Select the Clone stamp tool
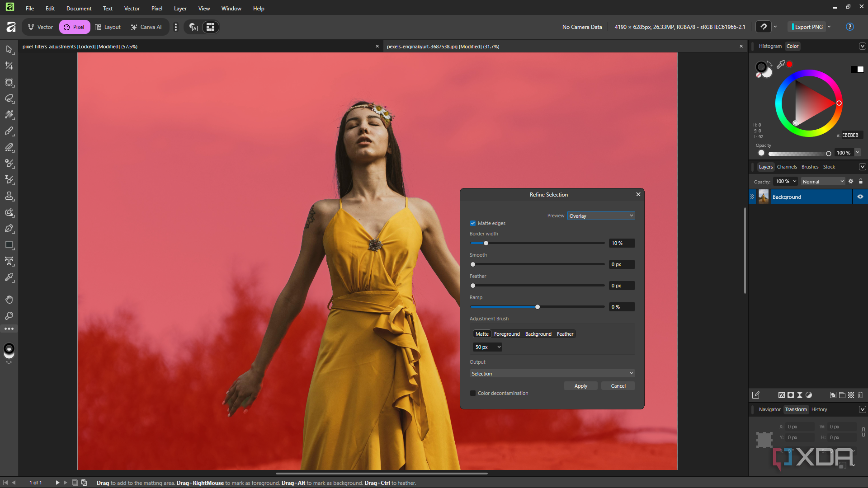The image size is (868, 488). point(9,196)
